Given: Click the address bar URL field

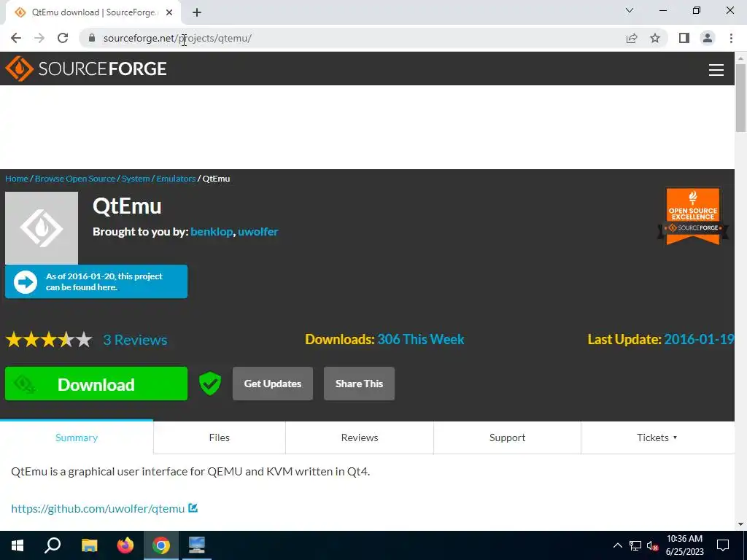Looking at the screenshot, I should (x=352, y=38).
